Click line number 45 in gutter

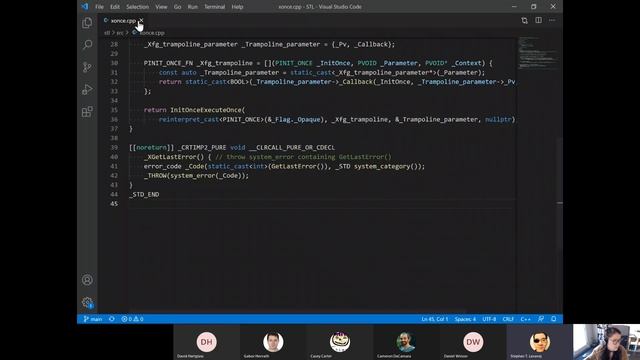114,204
